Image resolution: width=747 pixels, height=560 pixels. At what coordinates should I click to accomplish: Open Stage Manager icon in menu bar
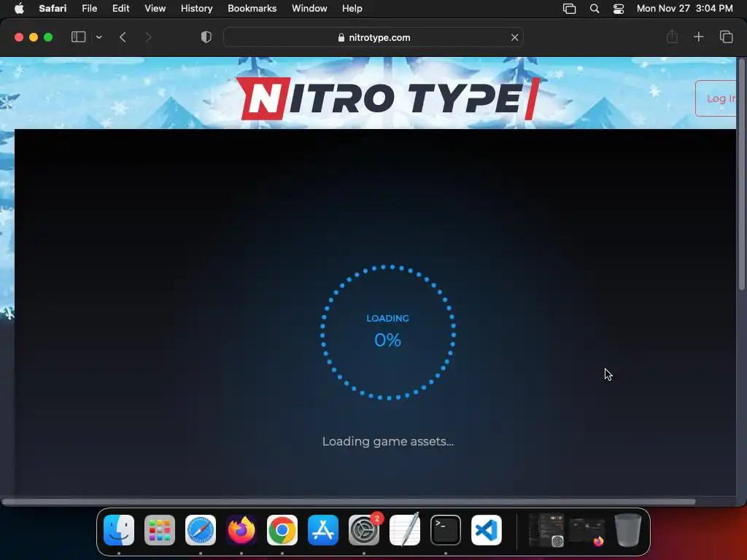click(x=569, y=9)
